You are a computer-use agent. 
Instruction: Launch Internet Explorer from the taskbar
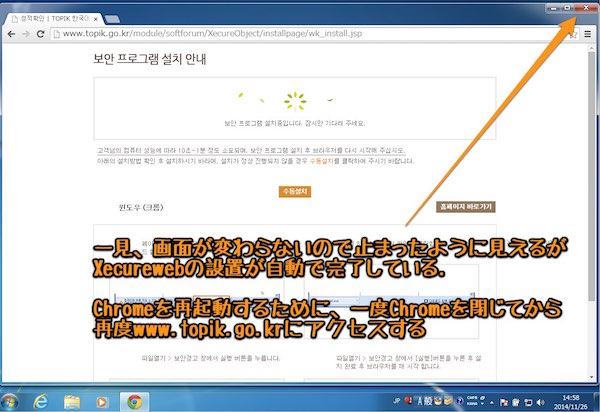[x=40, y=402]
